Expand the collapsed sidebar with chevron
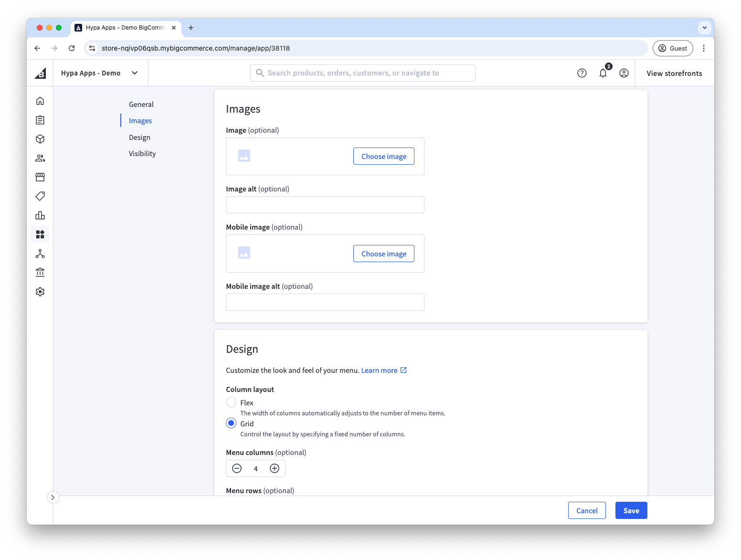741x560 pixels. tap(53, 497)
